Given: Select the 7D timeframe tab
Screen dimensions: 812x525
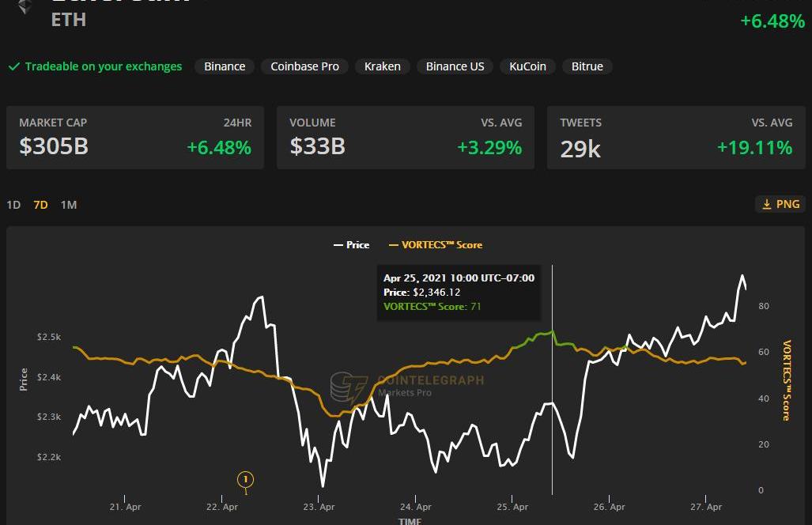Looking at the screenshot, I should [x=40, y=205].
